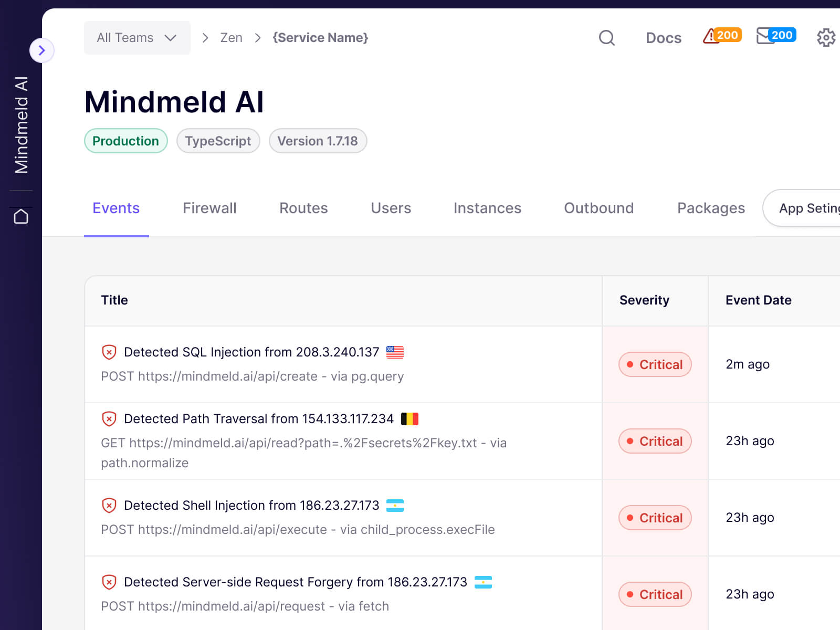Image resolution: width=840 pixels, height=630 pixels.
Task: Click the shield icon on Shell Injection row
Action: point(109,505)
